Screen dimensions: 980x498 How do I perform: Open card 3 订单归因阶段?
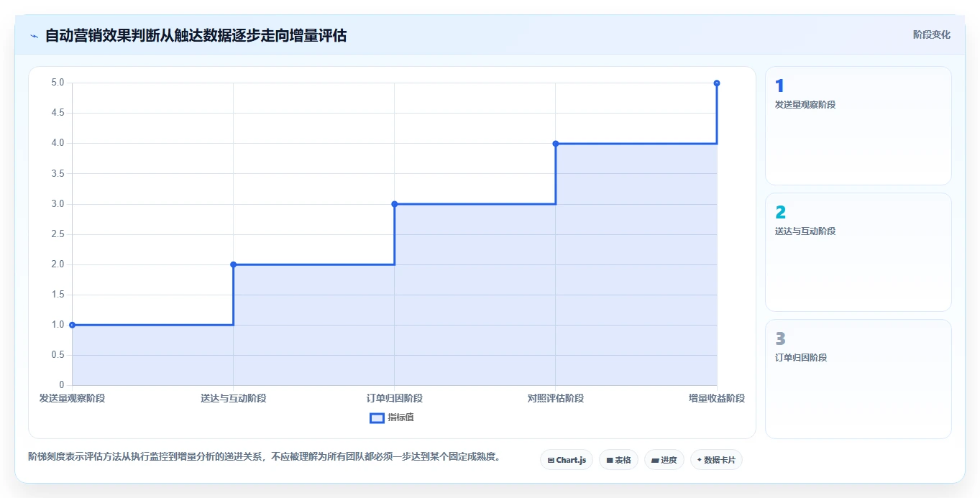858,379
